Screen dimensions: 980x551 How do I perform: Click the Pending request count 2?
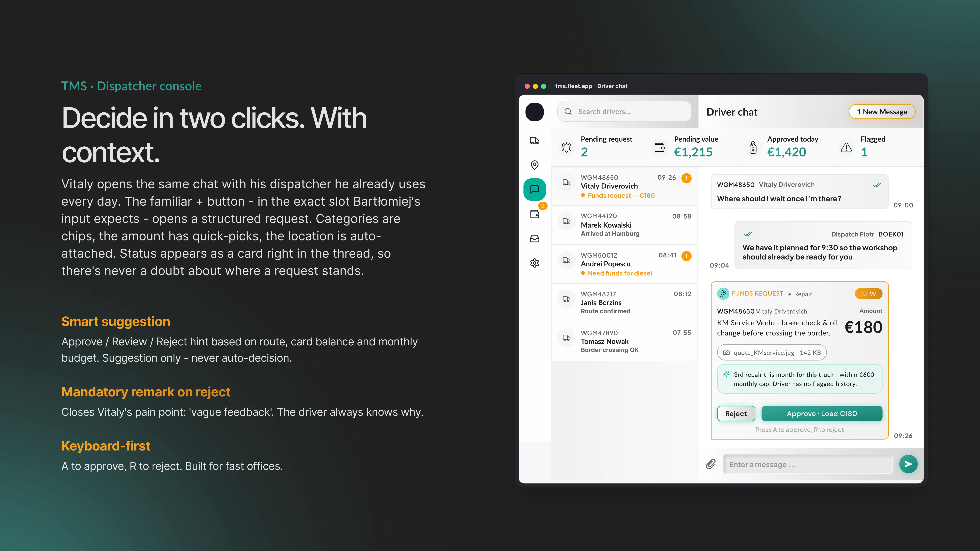tap(584, 152)
